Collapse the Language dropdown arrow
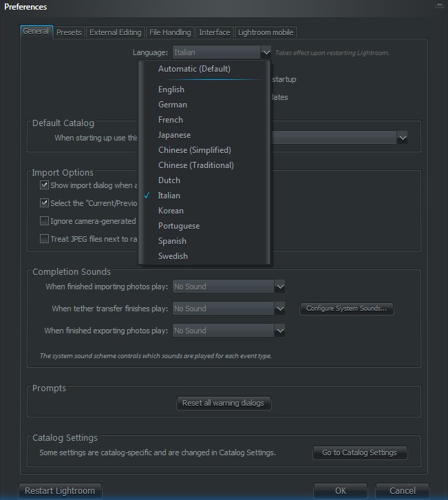The height and width of the screenshot is (500, 448). 266,52
